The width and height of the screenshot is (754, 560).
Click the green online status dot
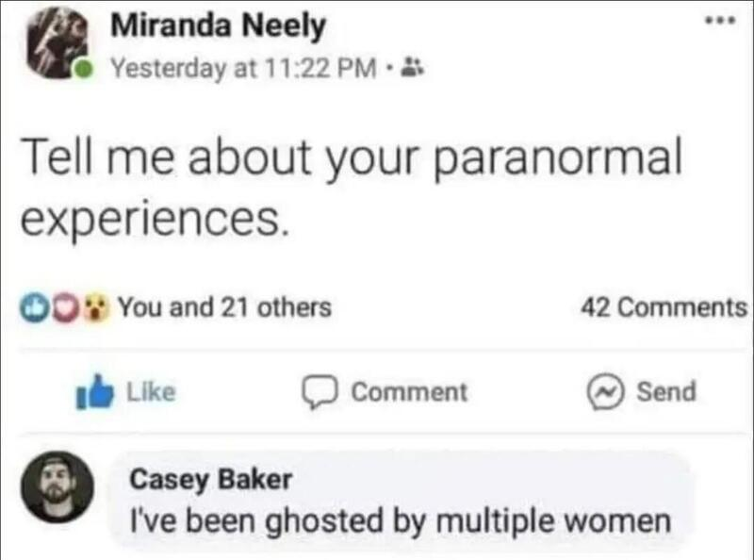[x=84, y=71]
